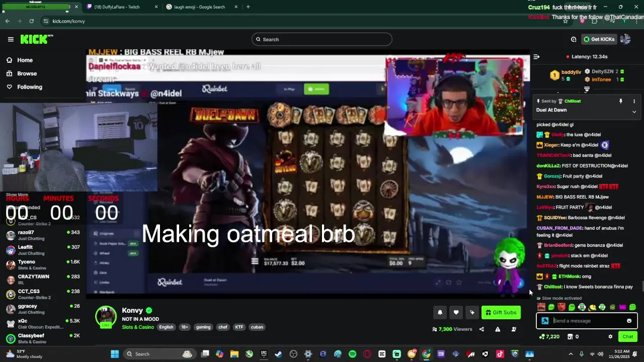Image resolution: width=644 pixels, height=362 pixels.
Task: Expand the pinned Duel At Dawn message
Action: (x=634, y=112)
